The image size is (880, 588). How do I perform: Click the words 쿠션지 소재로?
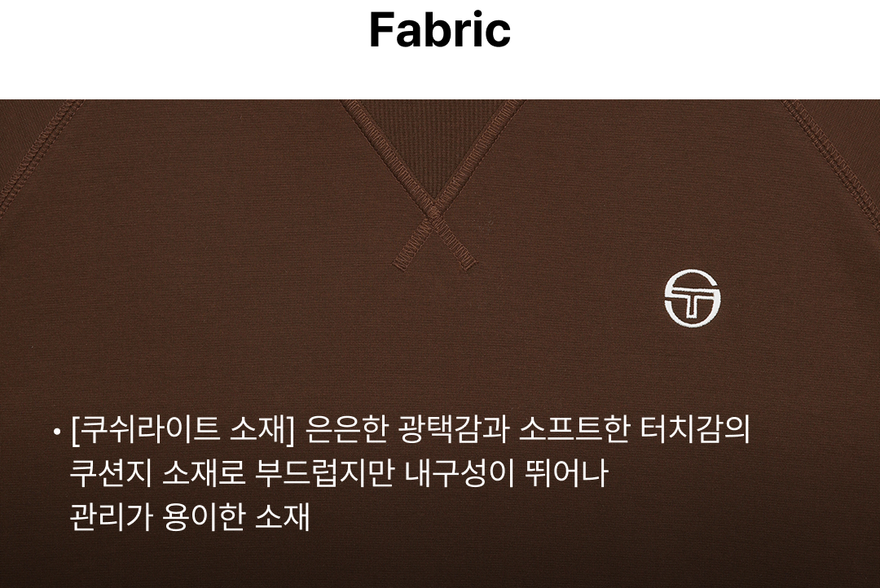pos(158,472)
